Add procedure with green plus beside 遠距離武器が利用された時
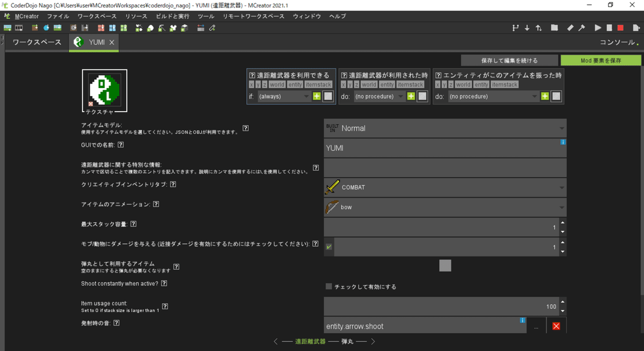644x351 pixels. point(412,96)
